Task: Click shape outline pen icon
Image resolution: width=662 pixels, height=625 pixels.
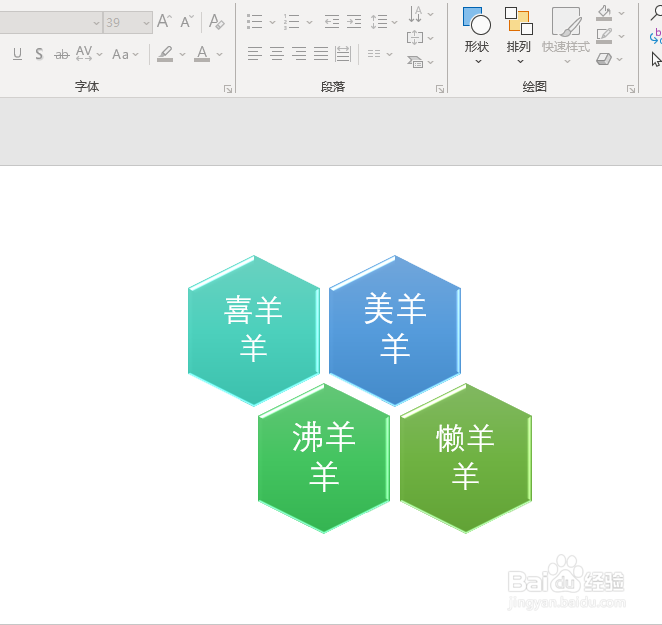Action: coord(604,36)
